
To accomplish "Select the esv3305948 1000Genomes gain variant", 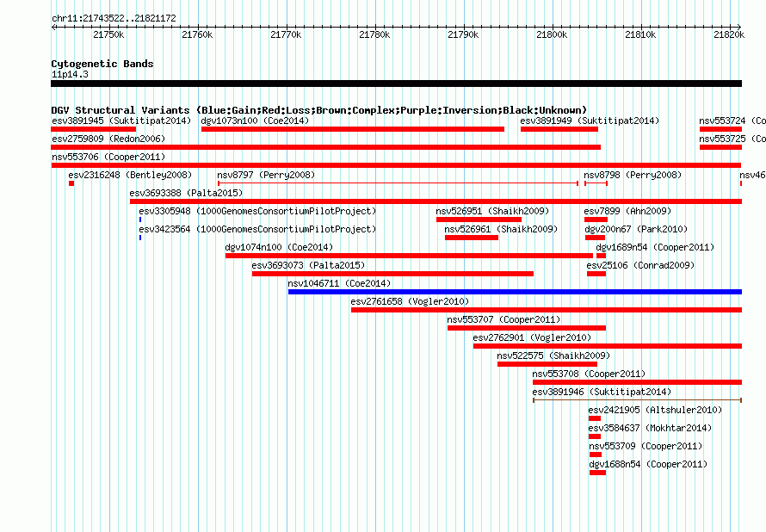I will point(140,220).
